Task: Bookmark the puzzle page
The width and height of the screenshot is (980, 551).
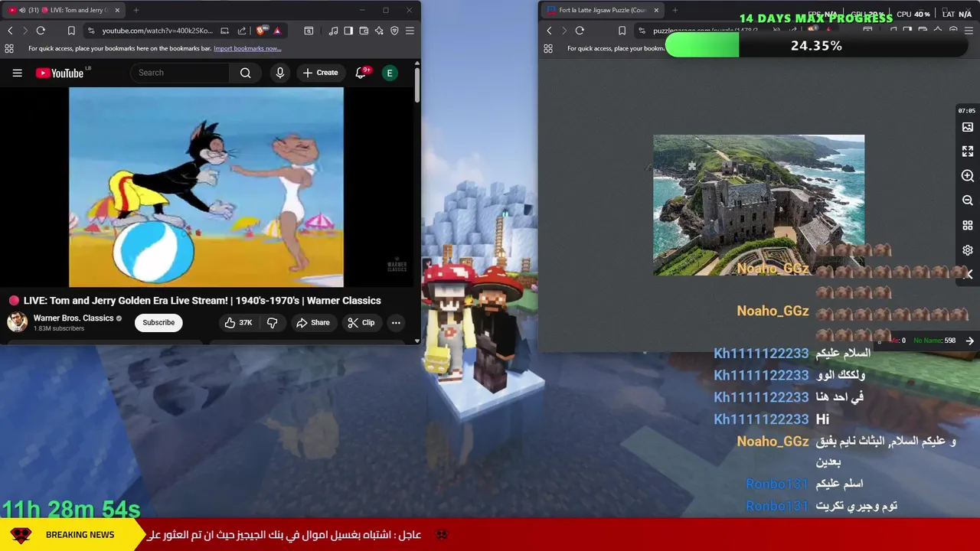Action: [x=622, y=31]
